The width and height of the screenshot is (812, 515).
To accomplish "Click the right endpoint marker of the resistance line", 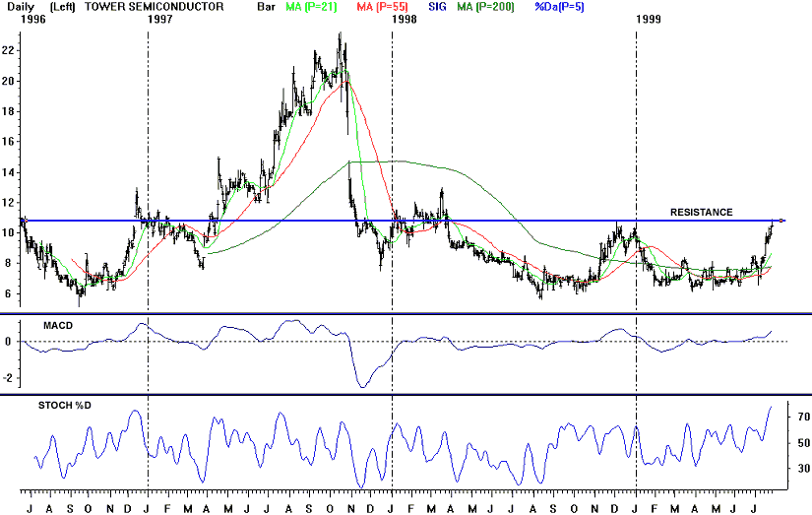I will (781, 221).
